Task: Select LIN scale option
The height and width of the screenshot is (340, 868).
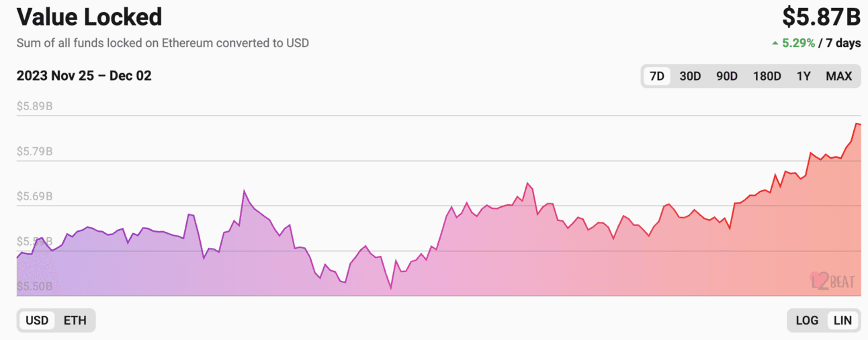Action: [x=842, y=321]
